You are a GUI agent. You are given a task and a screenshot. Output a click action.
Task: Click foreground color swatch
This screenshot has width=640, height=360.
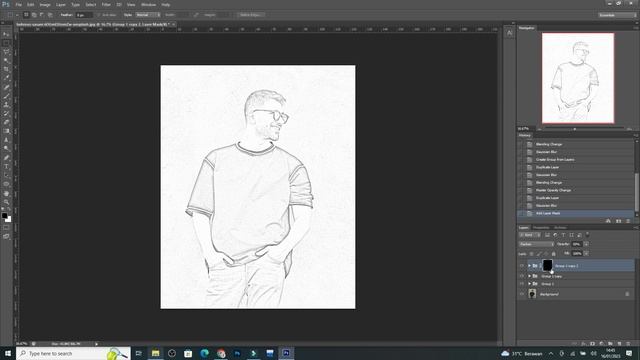(x=4, y=215)
